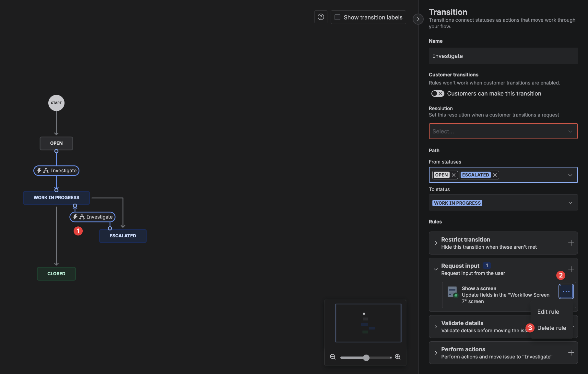Choose Edit rule from the menu
Screen dimensions: 588x374
pos(548,312)
